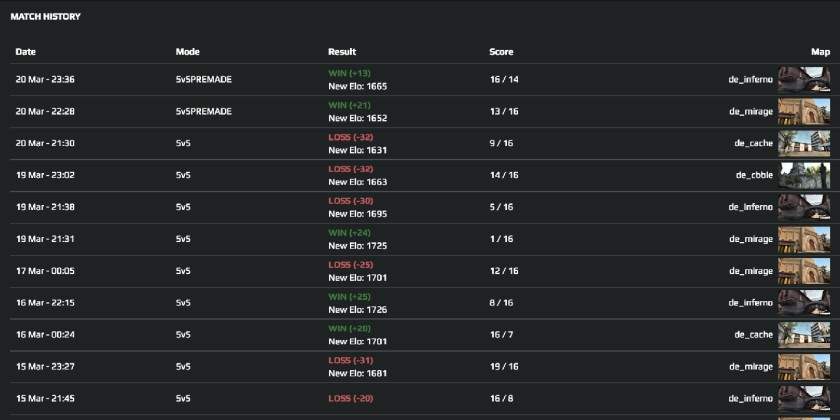Viewport: 840px width, 420px height.
Task: Sort matches by the Date column header
Action: coord(26,51)
